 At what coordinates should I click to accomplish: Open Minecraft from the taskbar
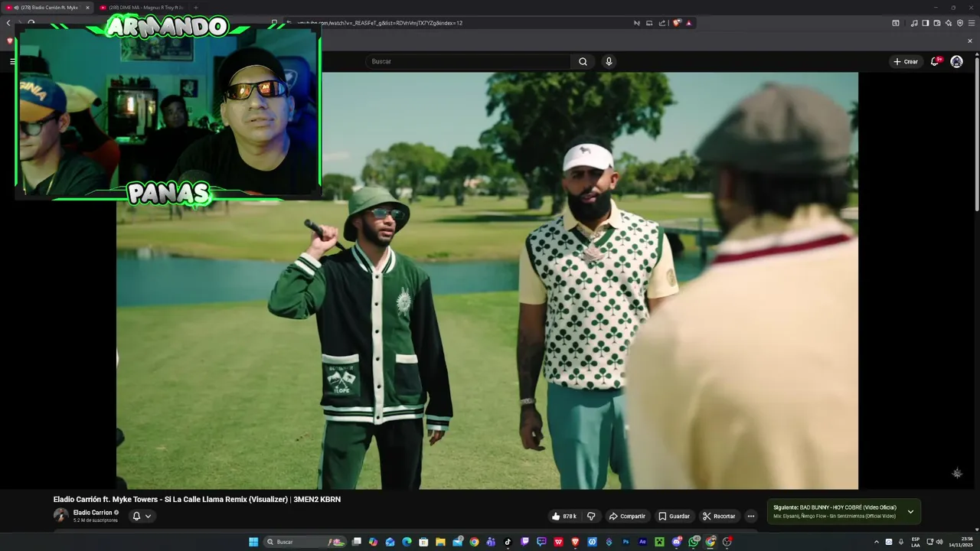tap(659, 542)
